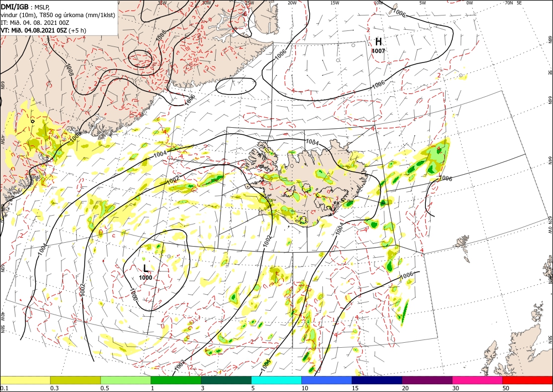553x392 pixels.
Task: Click the "DMI/IGB : MSLP," title text
Action: (x=25, y=6)
